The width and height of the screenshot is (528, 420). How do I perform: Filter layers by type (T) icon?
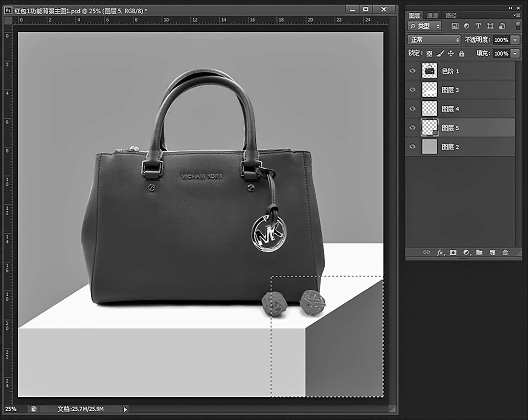click(478, 26)
